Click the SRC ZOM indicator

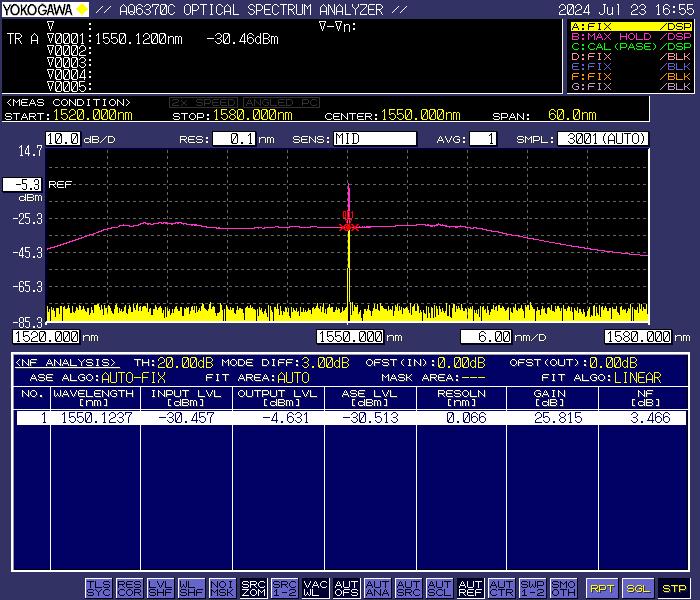point(254,588)
